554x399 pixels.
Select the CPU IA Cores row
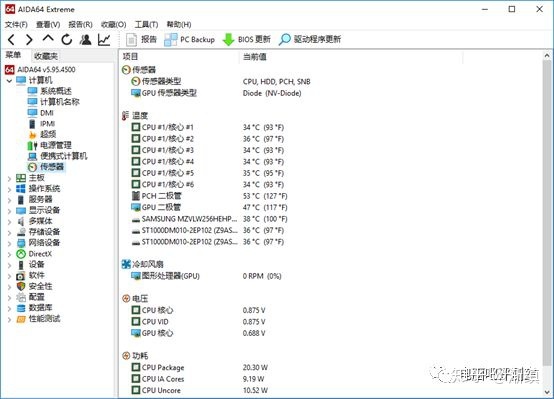(198, 379)
